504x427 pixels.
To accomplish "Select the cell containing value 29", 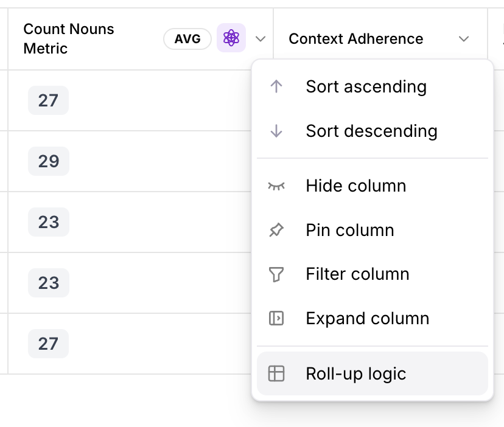I will click(x=48, y=161).
